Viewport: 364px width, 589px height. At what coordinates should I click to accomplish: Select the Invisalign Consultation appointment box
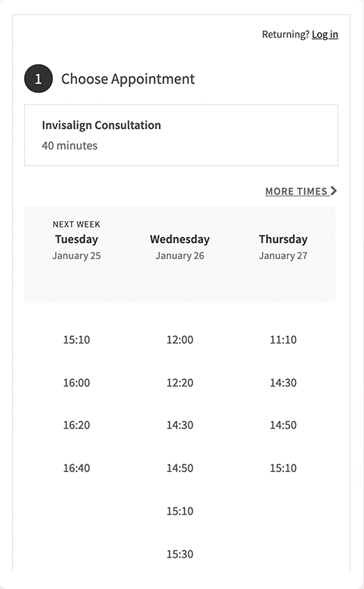181,135
